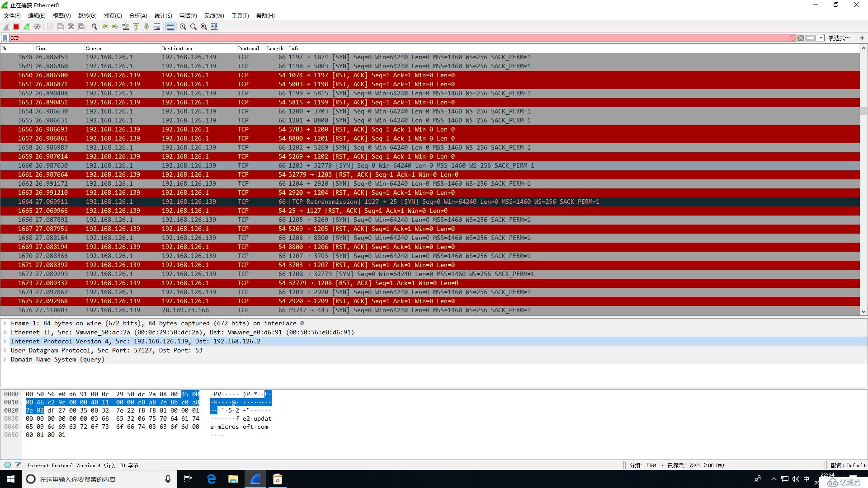Open the 无线(W) menu
868x488 pixels.
pos(214,15)
